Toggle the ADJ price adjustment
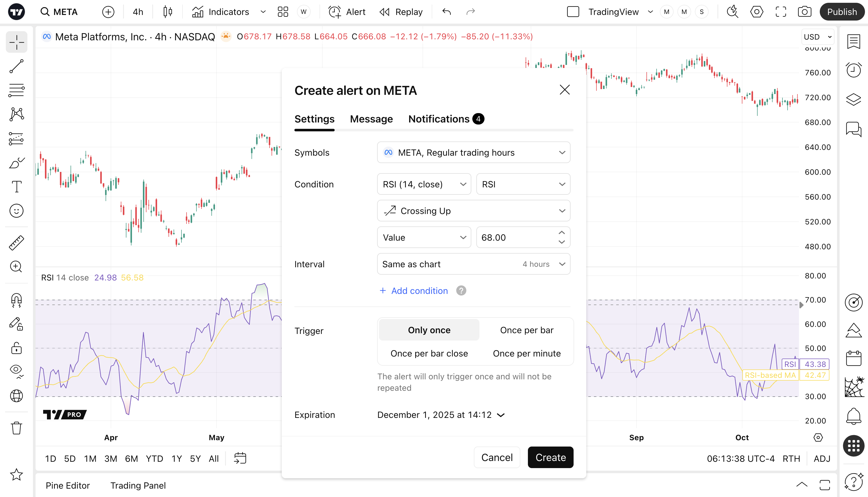Screen dimensions: 868x497 point(822,458)
